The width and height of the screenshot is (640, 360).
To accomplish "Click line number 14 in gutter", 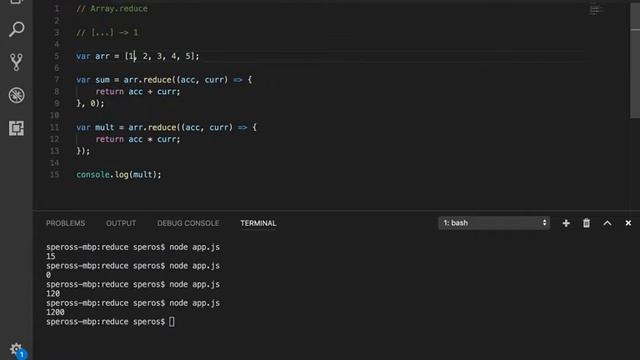I will (x=55, y=163).
